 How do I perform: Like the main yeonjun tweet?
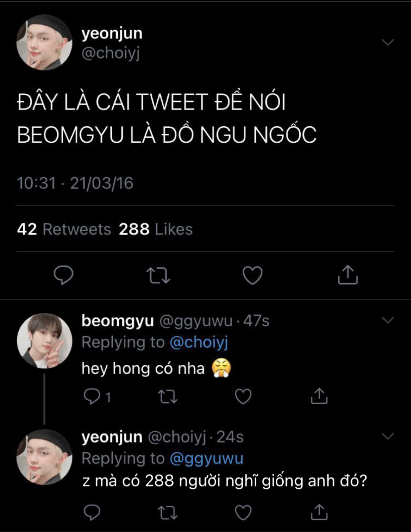[252, 275]
